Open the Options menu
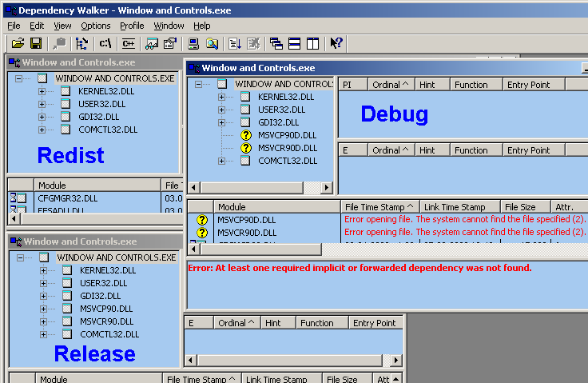 (x=96, y=26)
